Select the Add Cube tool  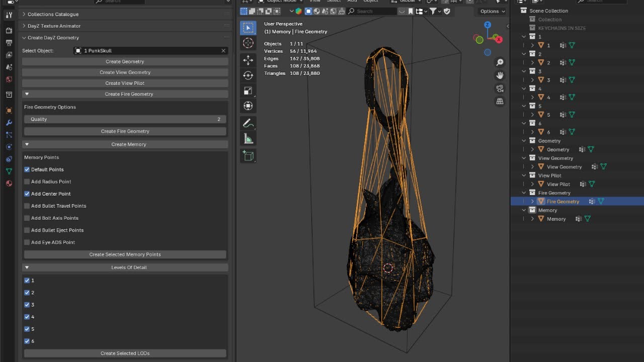[248, 156]
